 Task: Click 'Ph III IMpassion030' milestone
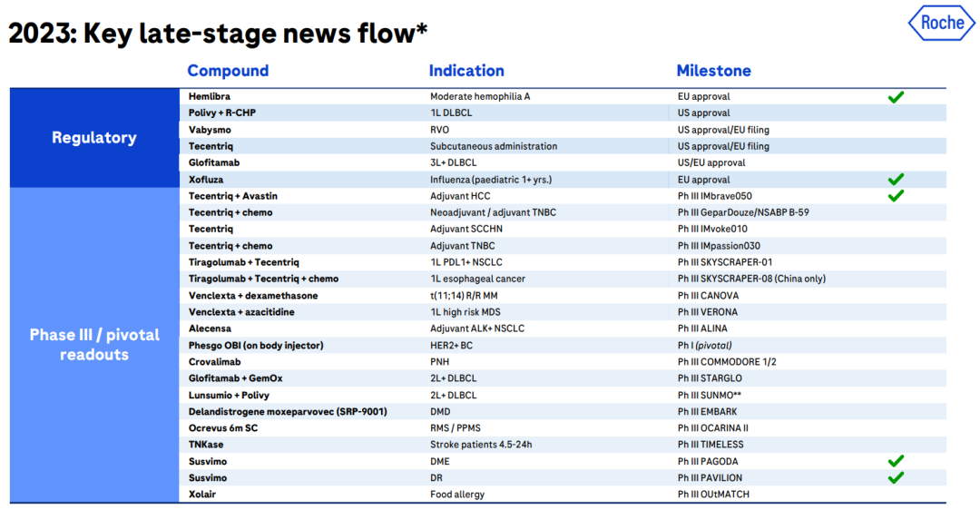tap(719, 246)
